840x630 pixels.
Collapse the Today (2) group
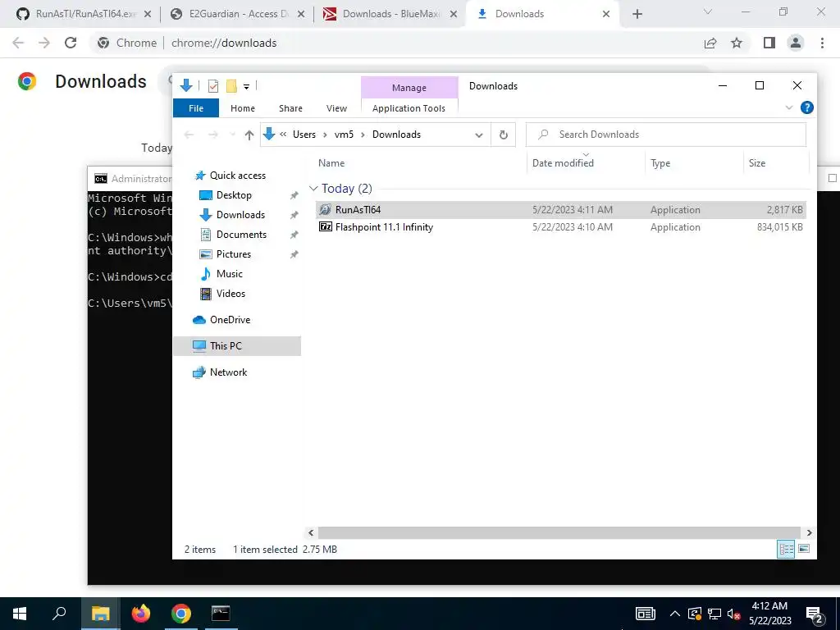pos(313,189)
